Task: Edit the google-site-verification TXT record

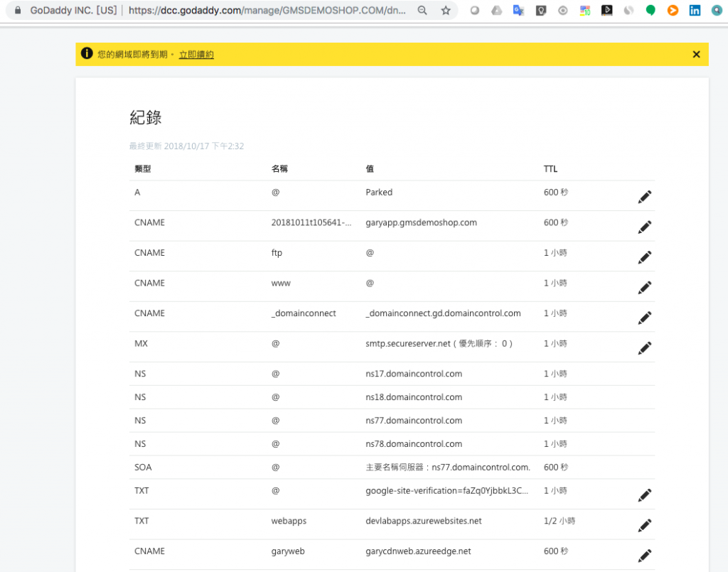Action: tap(644, 495)
